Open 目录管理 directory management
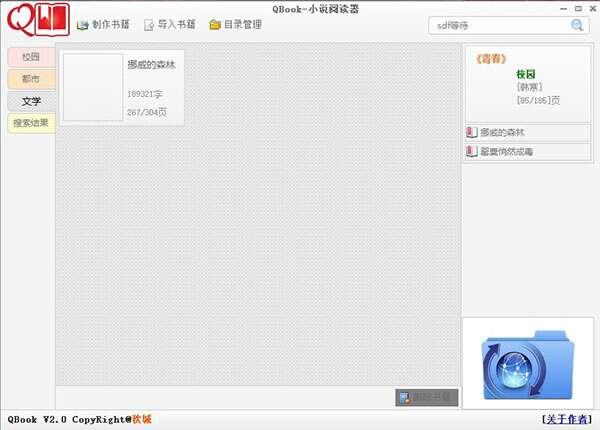 [236, 24]
